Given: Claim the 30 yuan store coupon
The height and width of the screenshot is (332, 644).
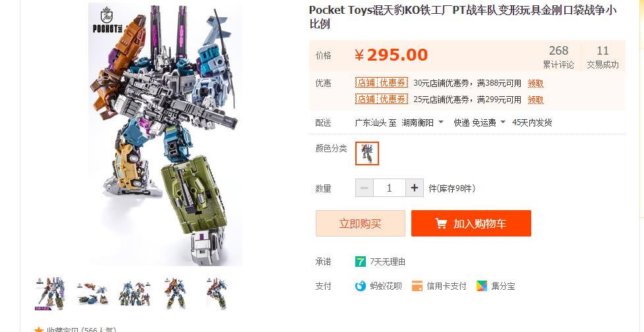Looking at the screenshot, I should pyautogui.click(x=536, y=83).
